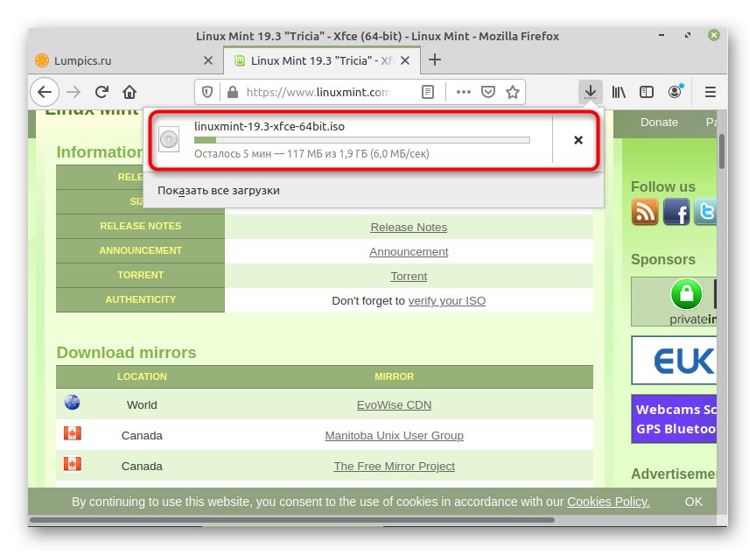
Task: Open the Webcams GPS Bluetooth ad
Action: tap(674, 419)
